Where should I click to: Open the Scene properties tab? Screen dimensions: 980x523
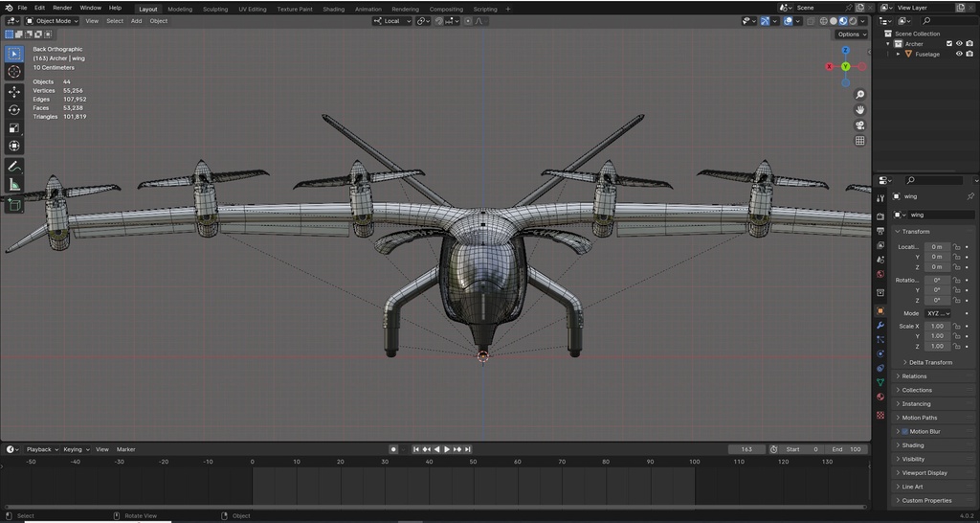[880, 260]
